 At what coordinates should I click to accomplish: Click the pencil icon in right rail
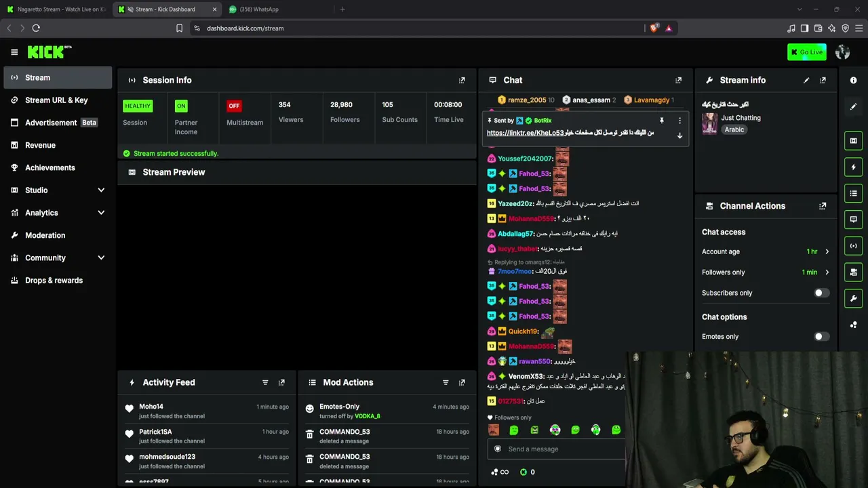[x=854, y=106]
